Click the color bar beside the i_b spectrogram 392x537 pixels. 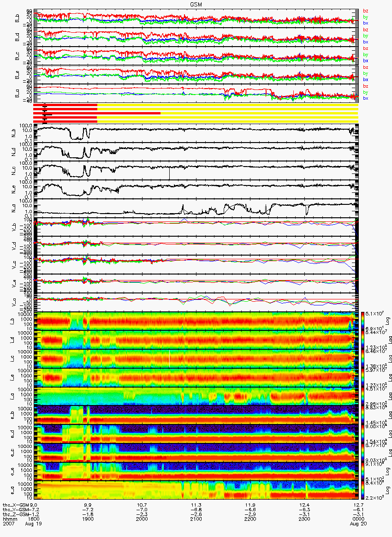362,321
